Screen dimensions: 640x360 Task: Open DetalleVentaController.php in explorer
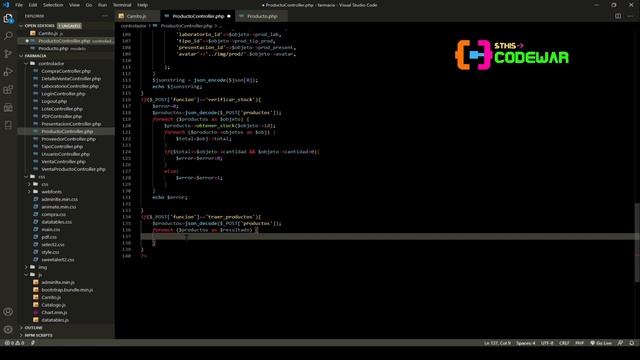tap(71, 79)
